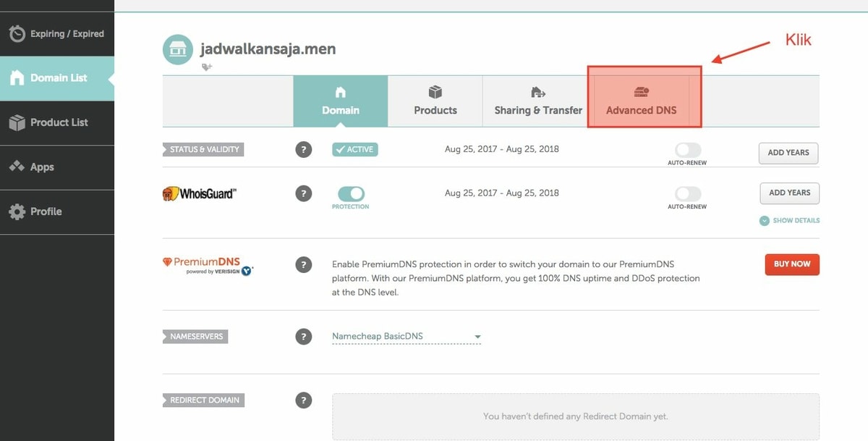Expand Show Details under WhoisGuard
The height and width of the screenshot is (441, 868).
point(790,221)
